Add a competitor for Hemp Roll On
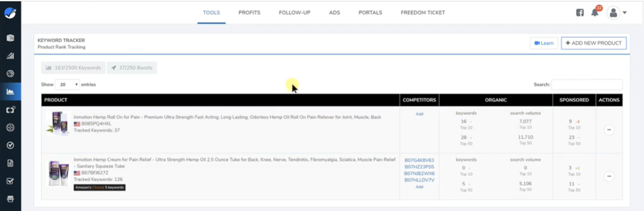The height and width of the screenshot is (211, 644). 419,114
